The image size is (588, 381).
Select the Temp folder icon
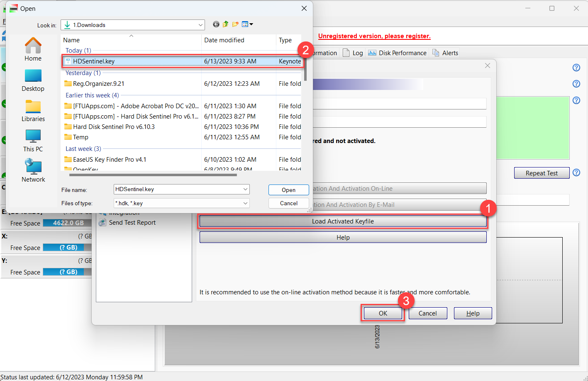click(68, 137)
